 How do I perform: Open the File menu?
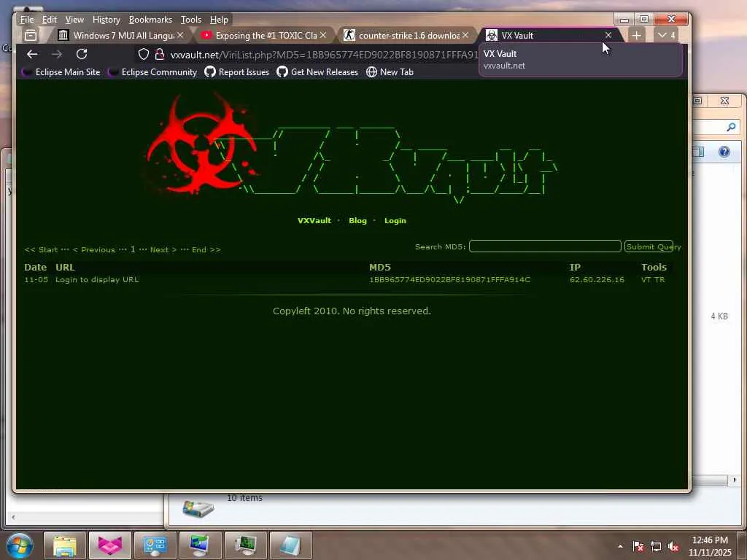pos(27,20)
